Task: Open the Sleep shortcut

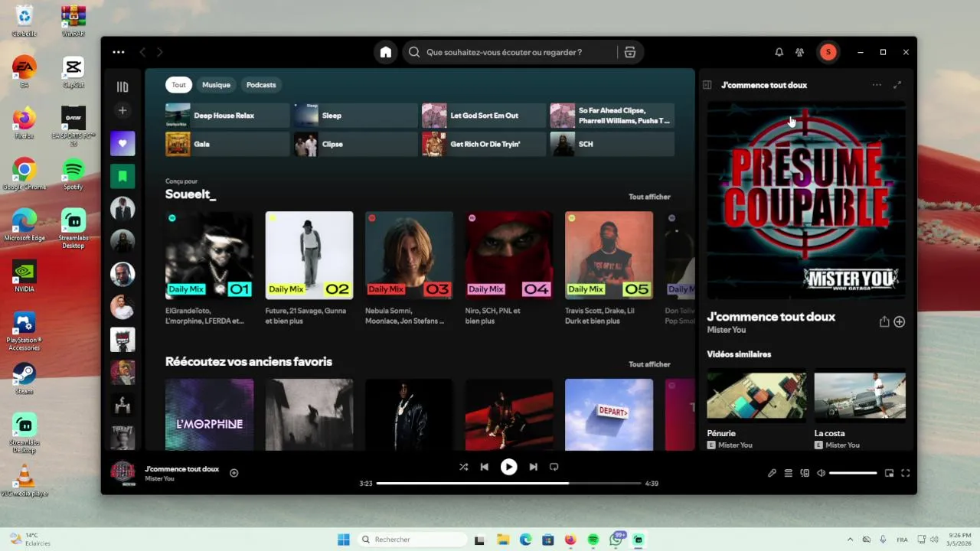Action: tap(356, 116)
